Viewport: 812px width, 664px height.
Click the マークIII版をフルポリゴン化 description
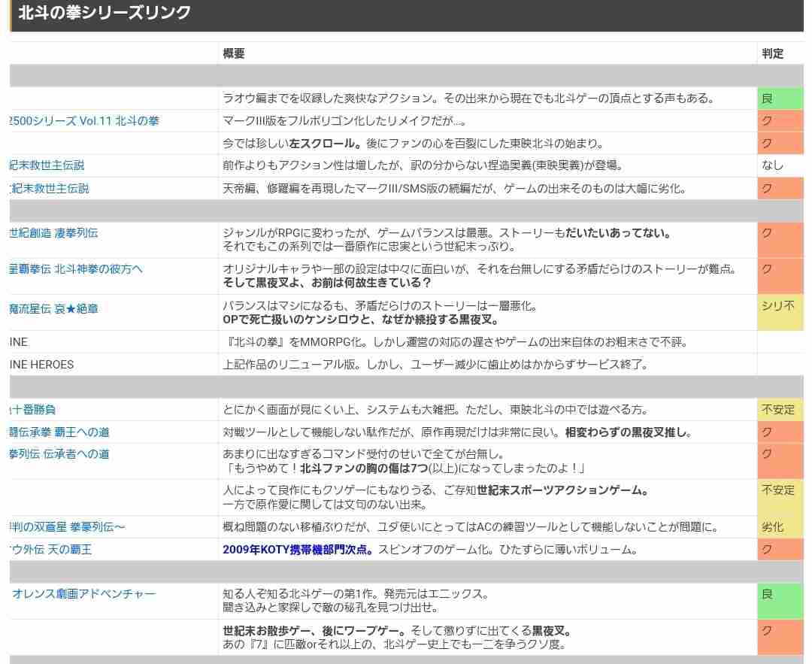[x=344, y=120]
